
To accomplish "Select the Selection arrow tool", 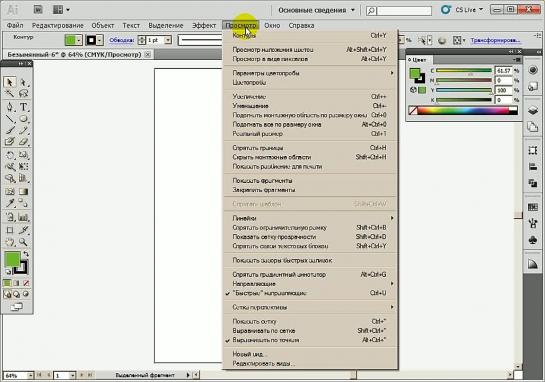I will (x=10, y=82).
